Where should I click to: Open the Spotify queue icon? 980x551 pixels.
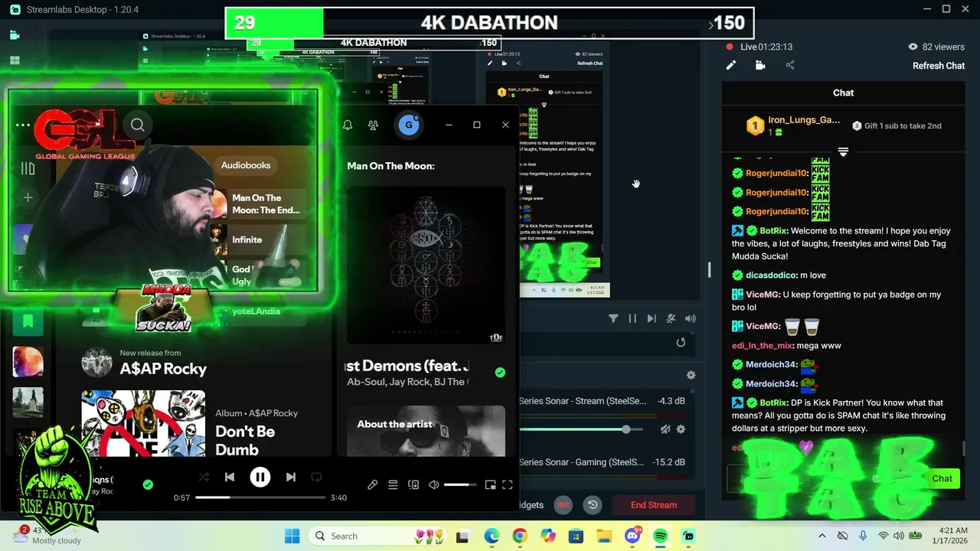393,484
